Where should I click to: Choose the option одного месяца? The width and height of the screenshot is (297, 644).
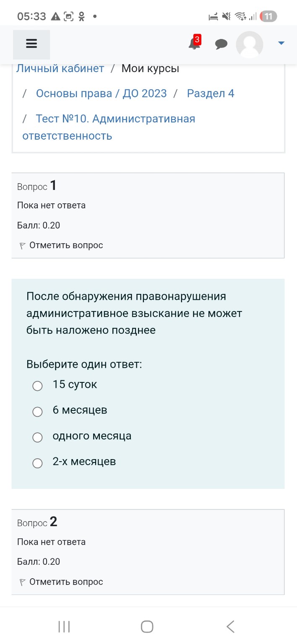37,437
